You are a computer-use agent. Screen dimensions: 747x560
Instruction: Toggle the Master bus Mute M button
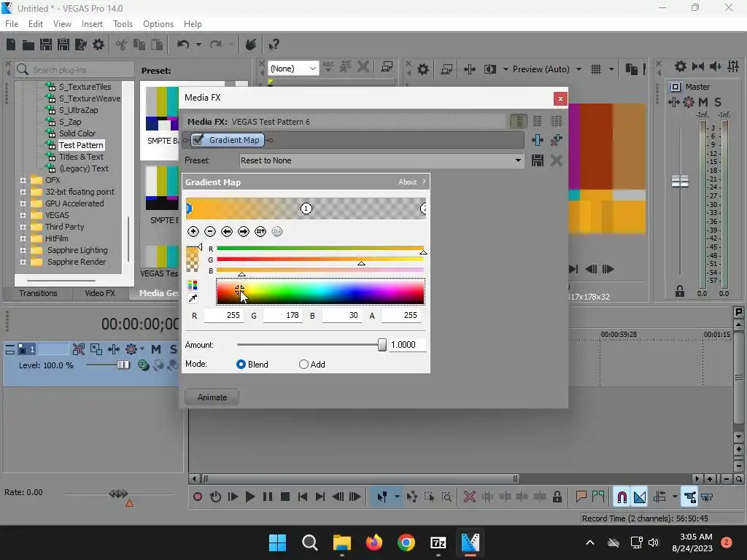coord(703,102)
